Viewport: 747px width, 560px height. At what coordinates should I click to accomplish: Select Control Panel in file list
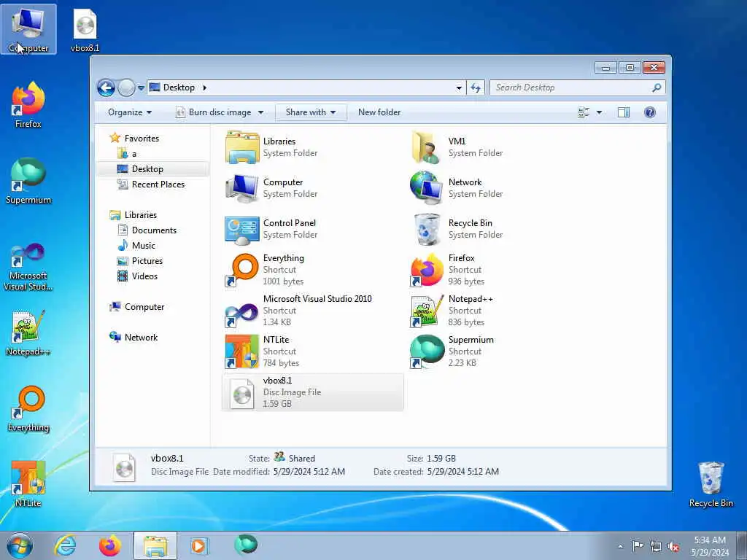[x=313, y=229]
